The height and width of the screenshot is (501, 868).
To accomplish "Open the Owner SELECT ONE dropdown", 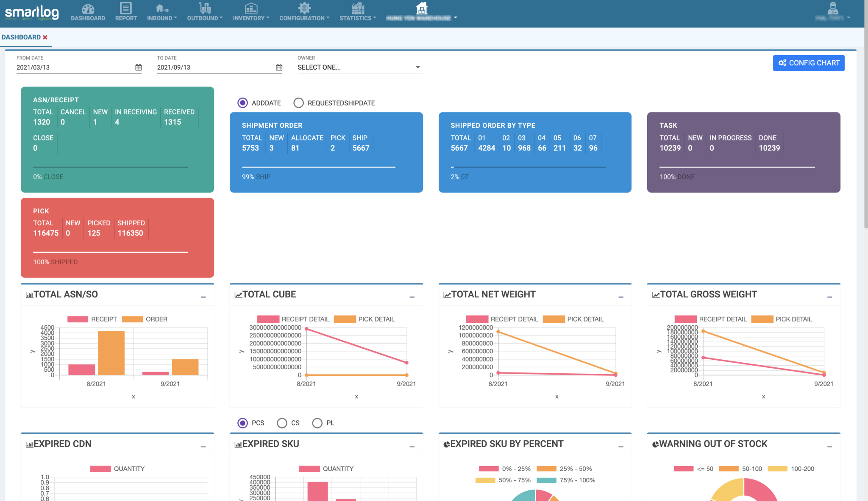I will 359,67.
